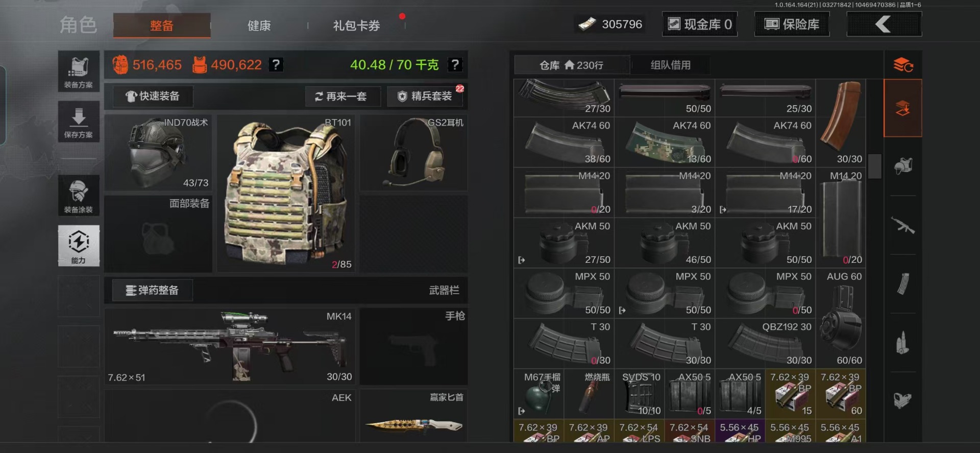Select the M67手榴弹 grenade item
The height and width of the screenshot is (453, 980).
[x=539, y=394]
